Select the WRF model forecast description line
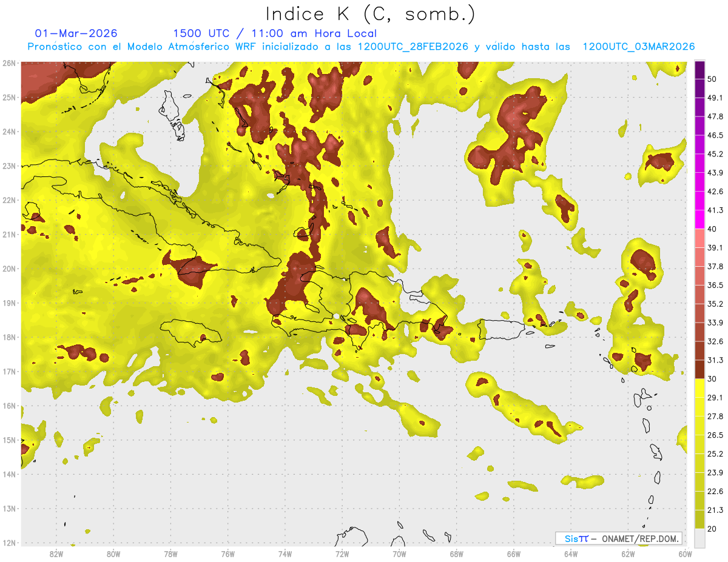The width and height of the screenshot is (728, 562). pyautogui.click(x=361, y=47)
